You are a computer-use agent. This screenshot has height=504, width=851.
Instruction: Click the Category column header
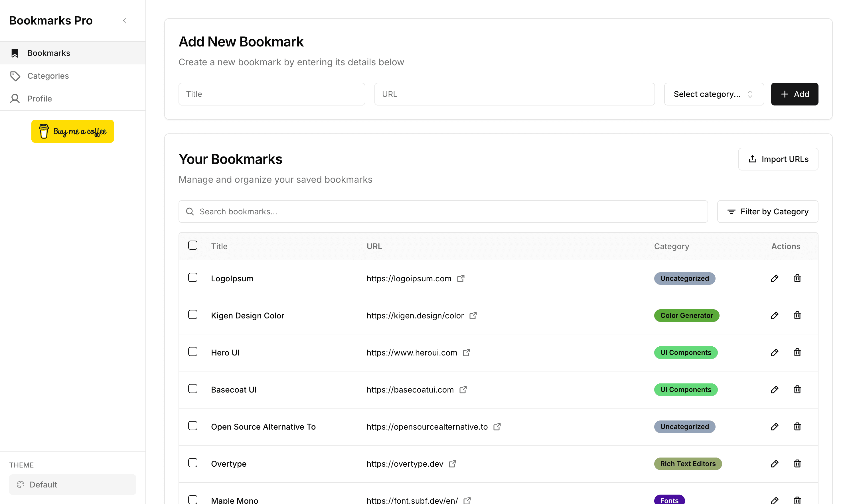pyautogui.click(x=671, y=246)
